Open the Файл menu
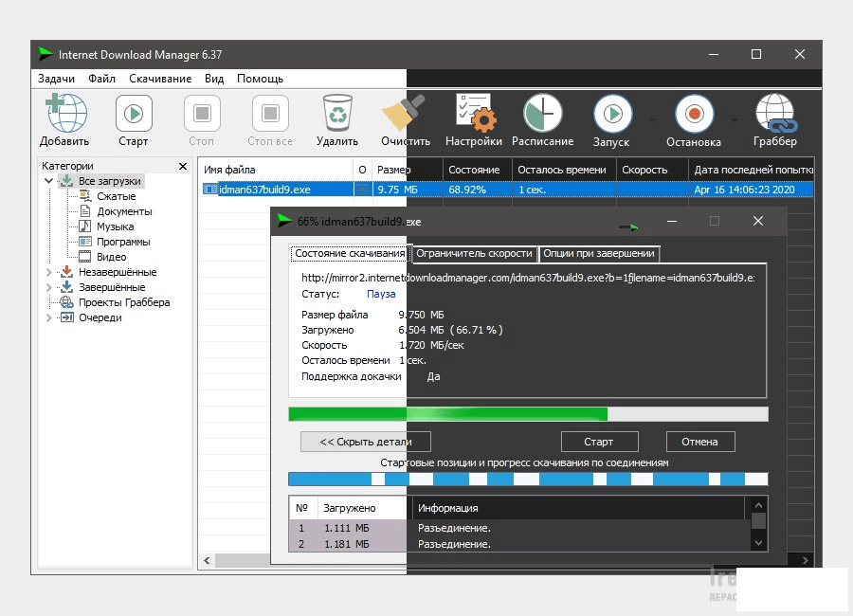This screenshot has width=853, height=616. pos(101,79)
